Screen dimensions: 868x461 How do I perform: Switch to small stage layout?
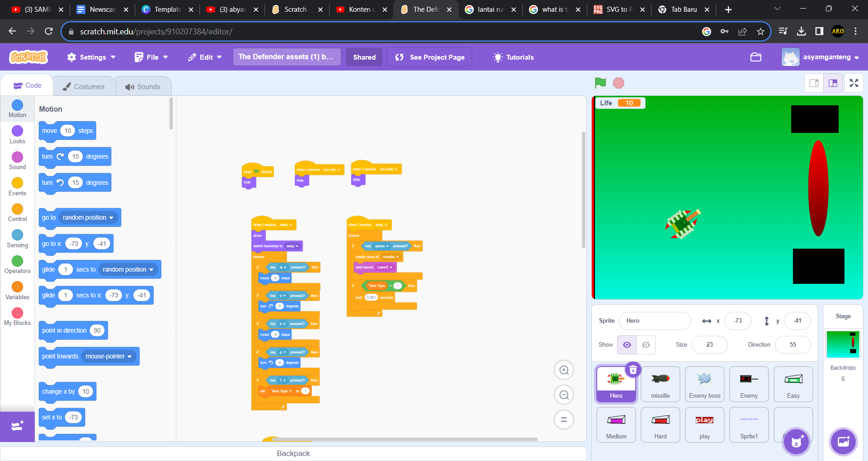tap(814, 83)
